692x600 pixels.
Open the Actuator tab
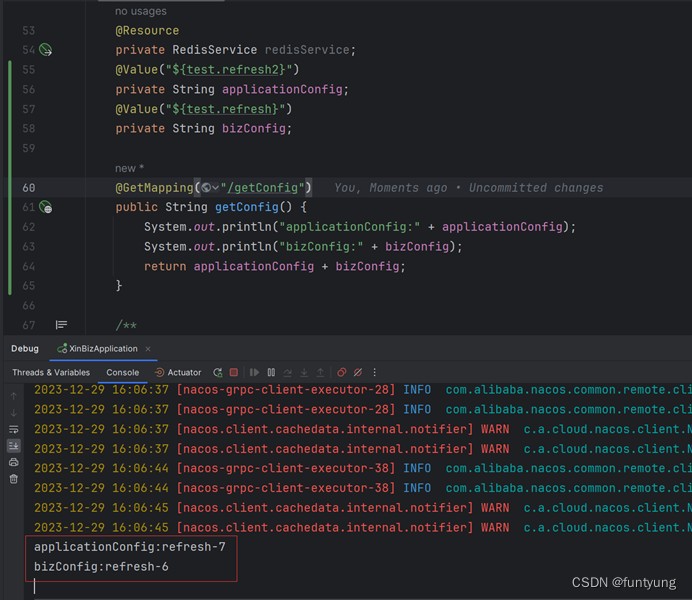[178, 372]
